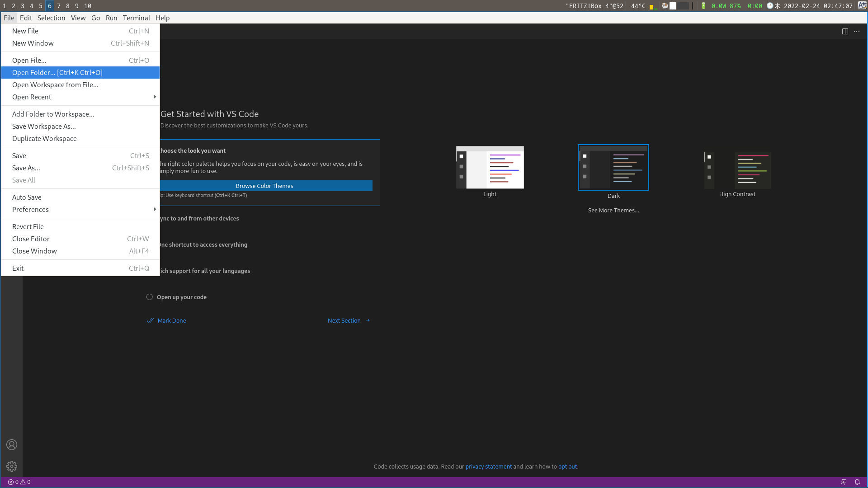Viewport: 868px width, 488px height.
Task: Click the Mark Done link
Action: [x=172, y=320]
